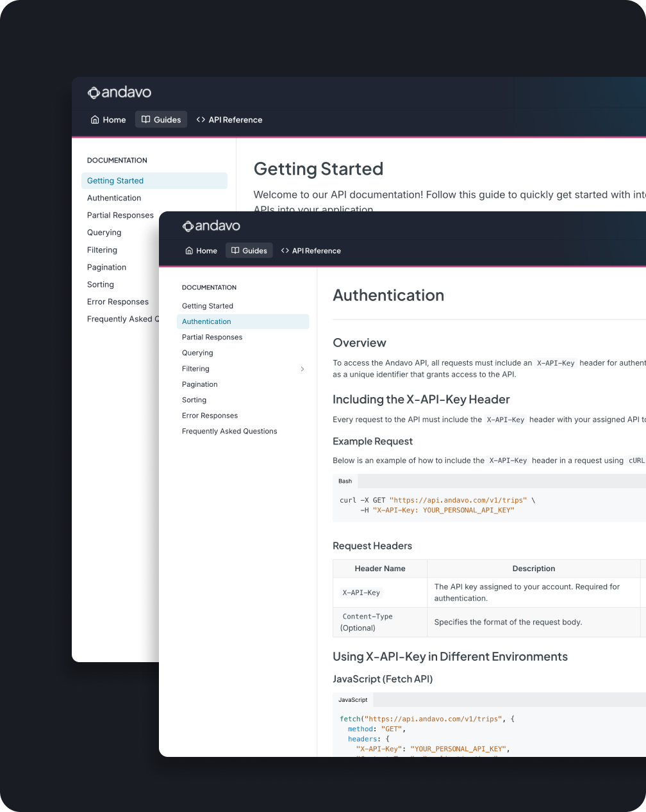Open API Reference tab text in the front window
The image size is (646, 812).
click(317, 251)
